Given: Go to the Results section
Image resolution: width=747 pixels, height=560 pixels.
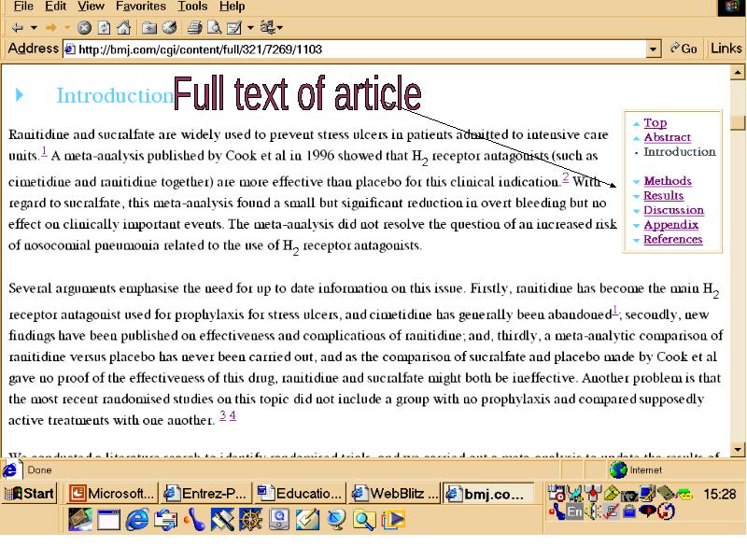Looking at the screenshot, I should 663,195.
